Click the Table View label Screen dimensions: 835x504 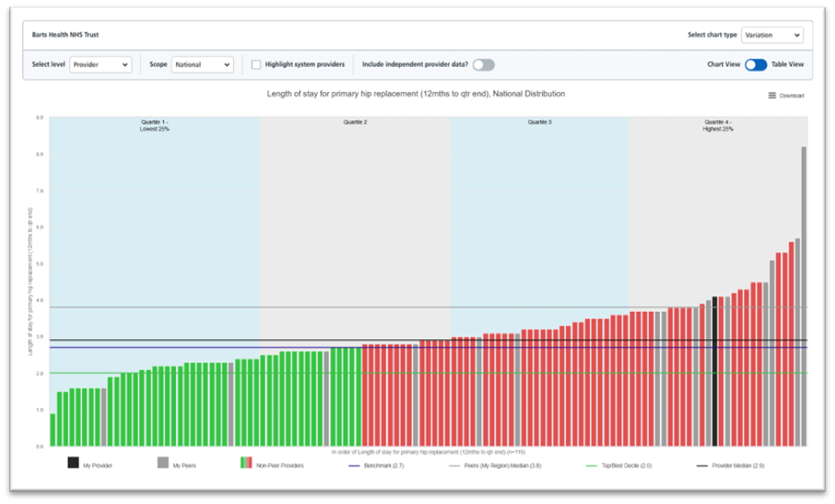[788, 65]
